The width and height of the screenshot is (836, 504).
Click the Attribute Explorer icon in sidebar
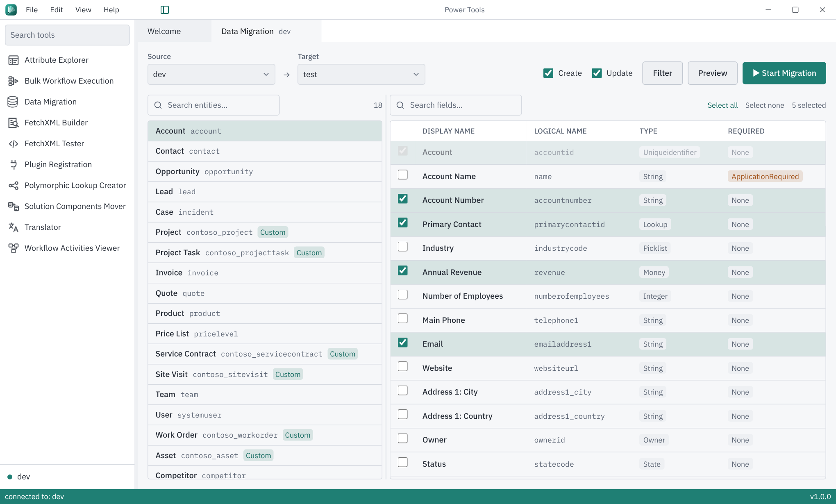pyautogui.click(x=13, y=60)
